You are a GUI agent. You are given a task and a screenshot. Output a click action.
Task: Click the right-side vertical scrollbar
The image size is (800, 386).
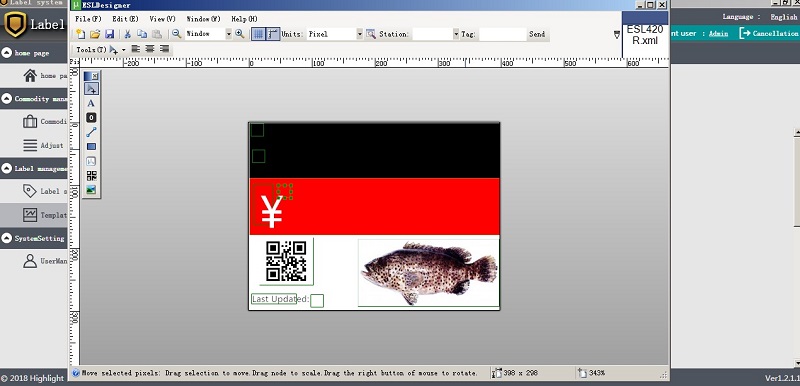pos(797,247)
